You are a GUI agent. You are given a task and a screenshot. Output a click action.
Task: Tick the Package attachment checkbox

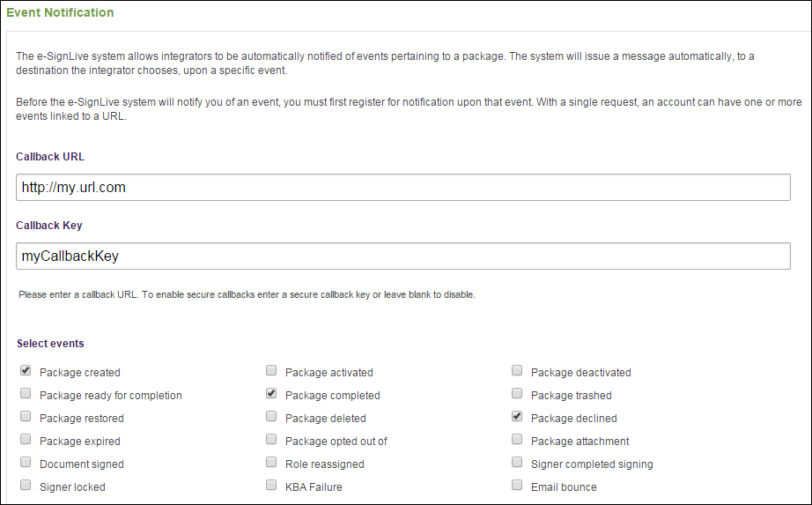click(517, 440)
